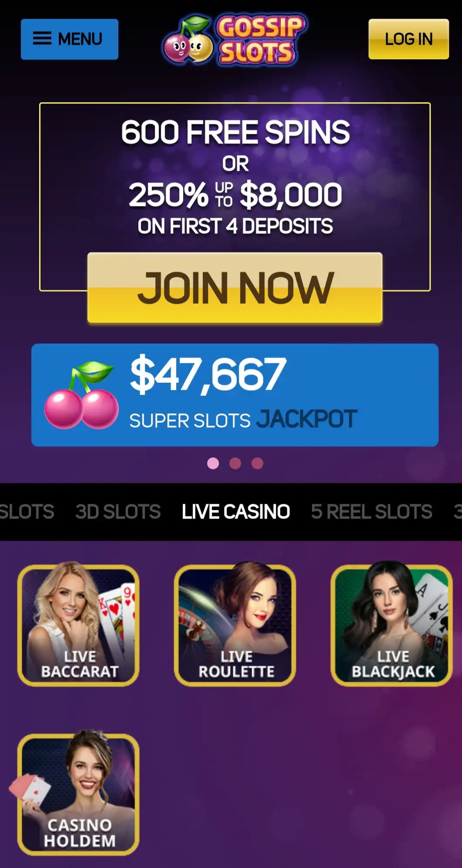Viewport: 462px width, 868px height.
Task: Launch the Live Roulette game tile
Action: pyautogui.click(x=235, y=624)
